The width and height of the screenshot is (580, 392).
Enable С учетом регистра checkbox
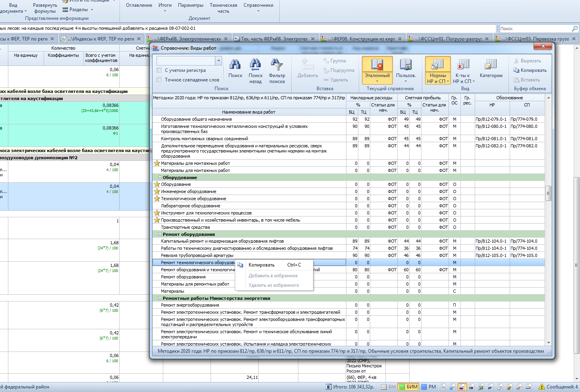click(159, 70)
